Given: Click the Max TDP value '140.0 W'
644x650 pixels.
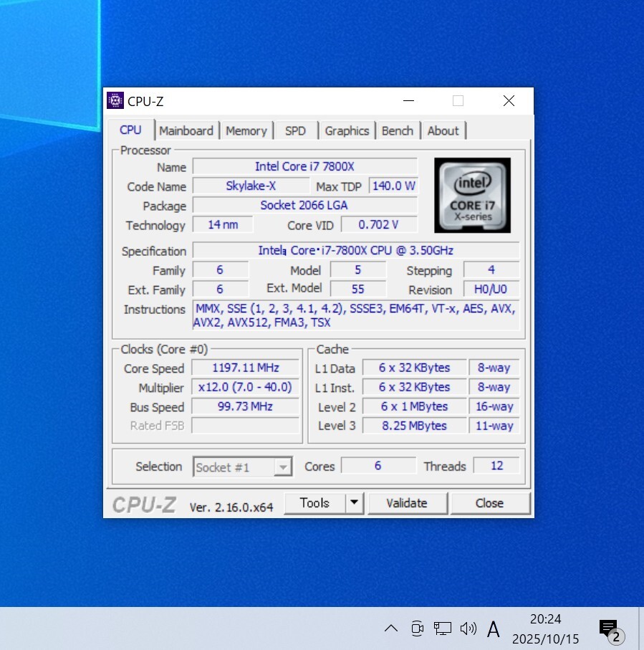Looking at the screenshot, I should point(393,186).
